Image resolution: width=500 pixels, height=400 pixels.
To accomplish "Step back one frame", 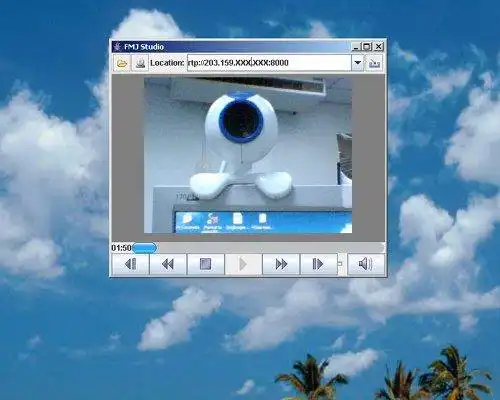I will pos(130,264).
